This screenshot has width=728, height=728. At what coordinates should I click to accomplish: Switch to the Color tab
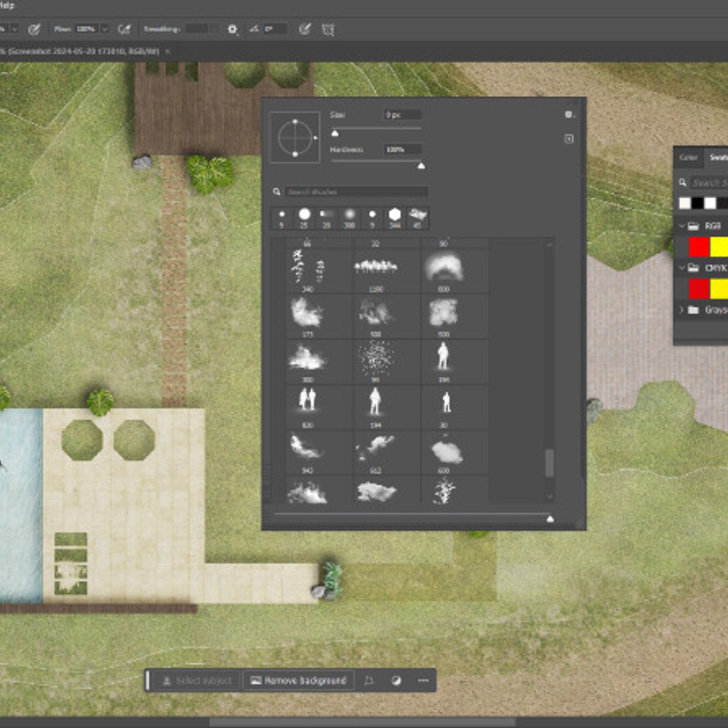click(x=689, y=158)
